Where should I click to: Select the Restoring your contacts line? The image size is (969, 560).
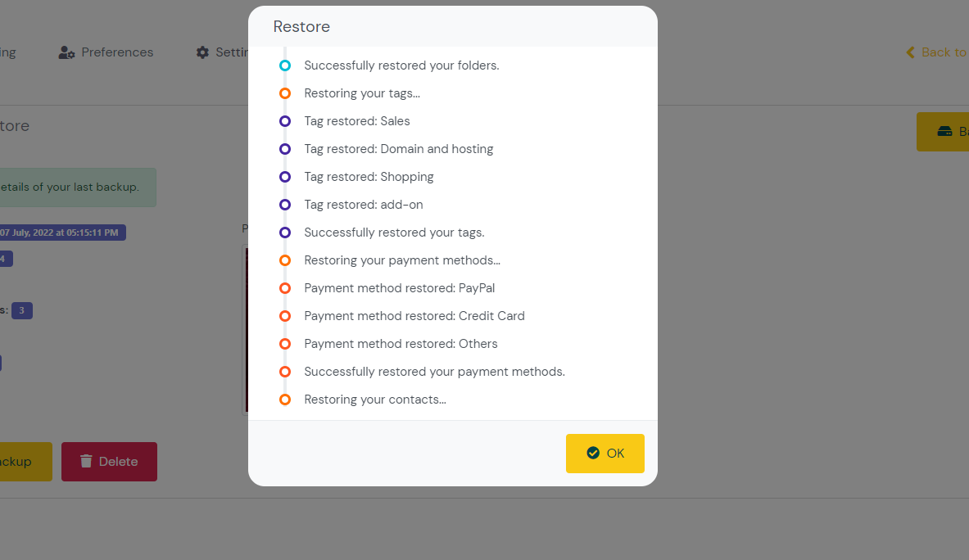click(x=375, y=400)
